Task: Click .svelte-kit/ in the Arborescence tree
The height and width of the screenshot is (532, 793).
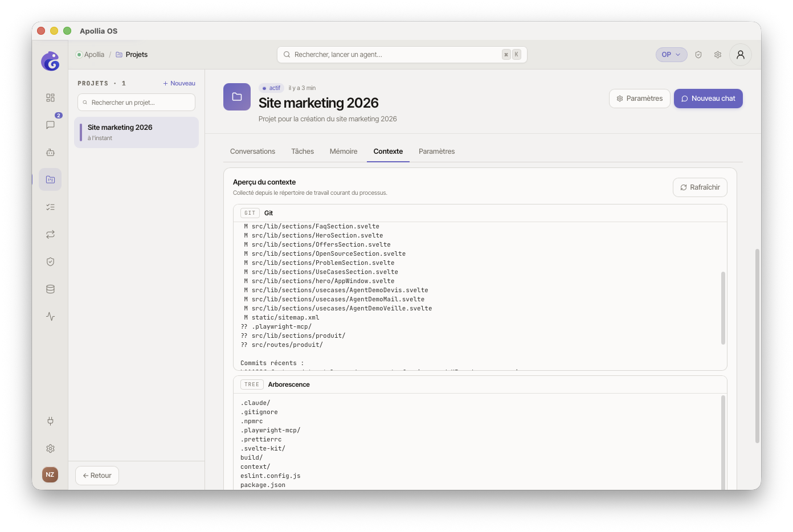Action: [263, 449]
